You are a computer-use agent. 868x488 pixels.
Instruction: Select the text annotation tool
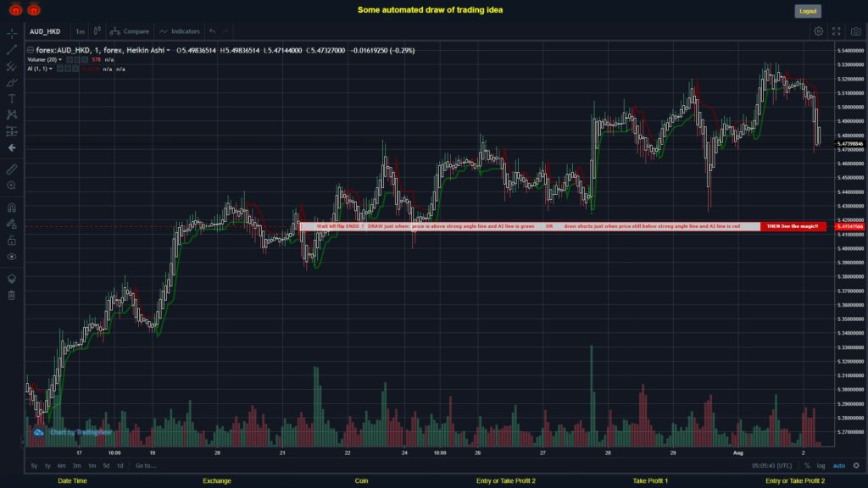pos(12,98)
